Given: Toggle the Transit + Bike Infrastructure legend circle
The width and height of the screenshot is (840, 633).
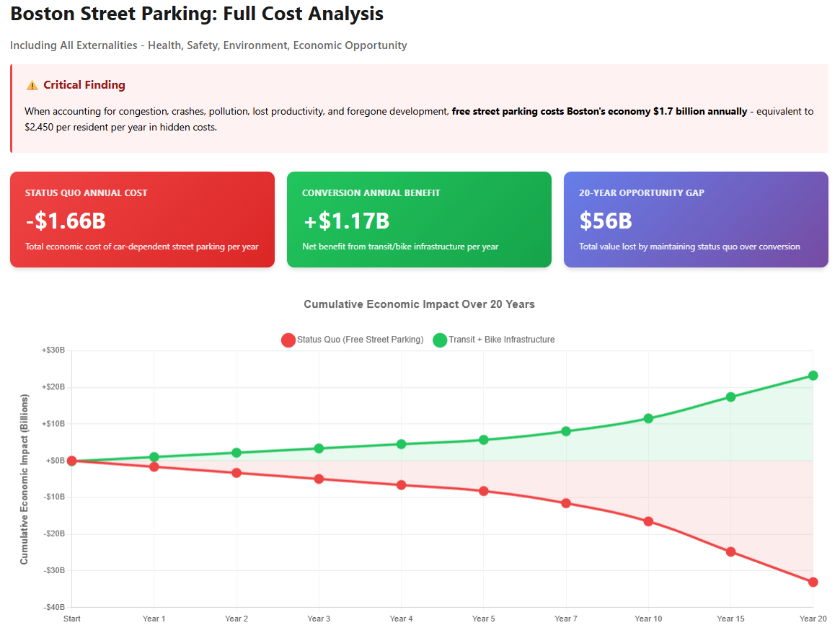Looking at the screenshot, I should tap(440, 340).
